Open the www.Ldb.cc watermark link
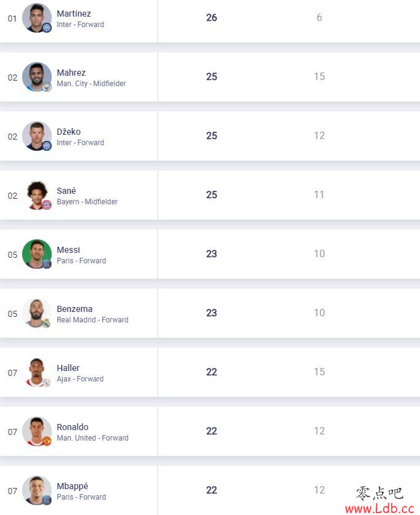The width and height of the screenshot is (420, 515). point(379,508)
